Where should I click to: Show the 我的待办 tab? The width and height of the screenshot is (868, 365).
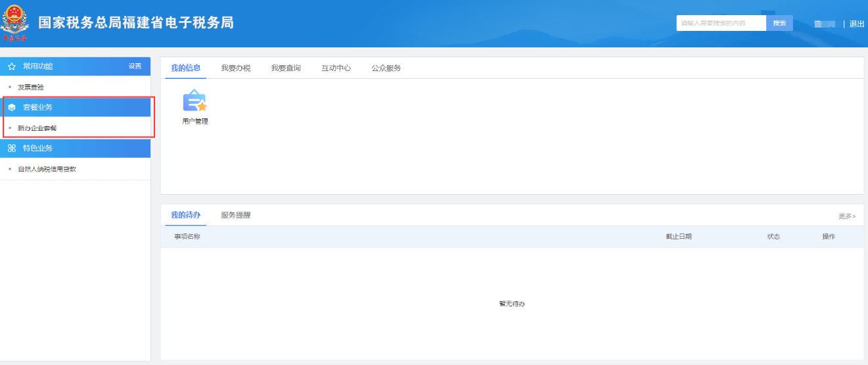tap(185, 215)
